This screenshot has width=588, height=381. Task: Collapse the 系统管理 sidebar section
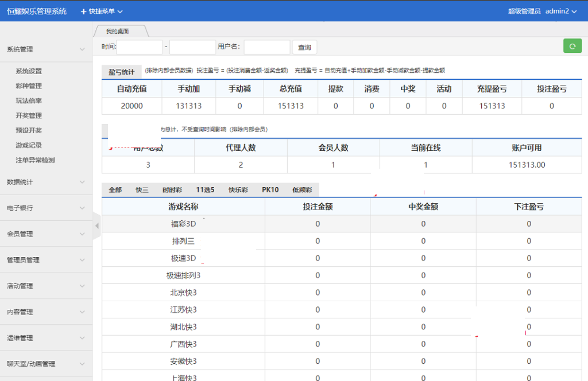pyautogui.click(x=46, y=49)
